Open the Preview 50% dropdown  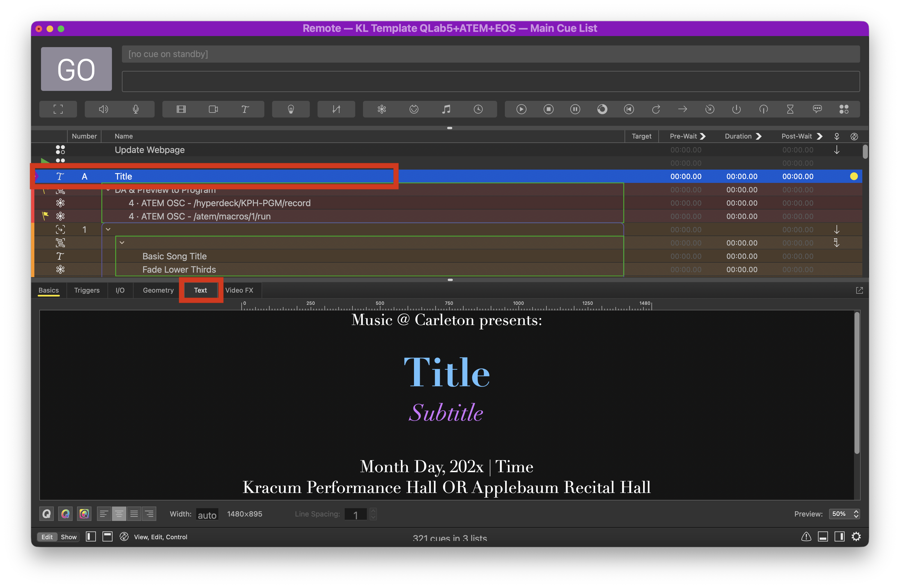click(844, 513)
